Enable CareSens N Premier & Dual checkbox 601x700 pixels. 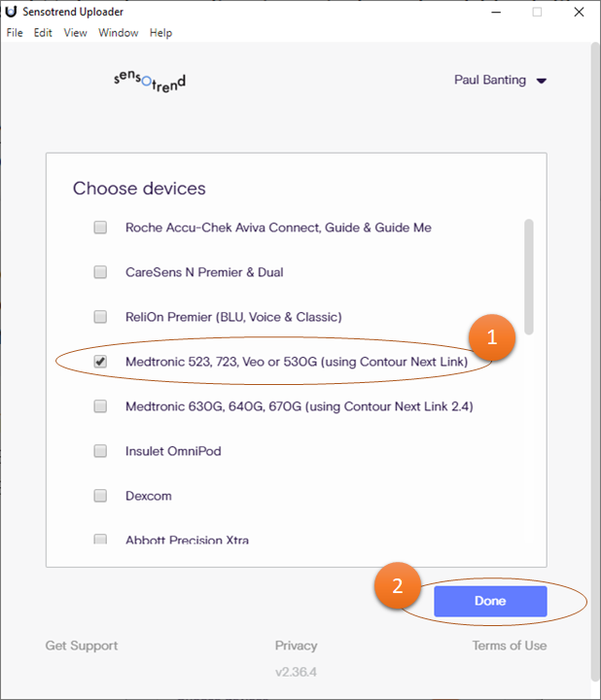(100, 272)
